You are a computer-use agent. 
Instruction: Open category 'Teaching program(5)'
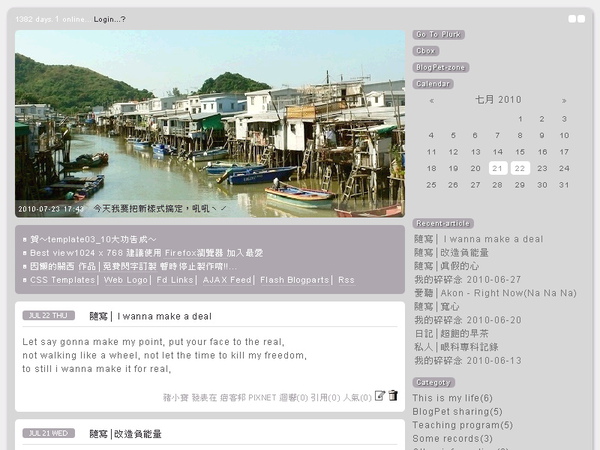(x=463, y=425)
